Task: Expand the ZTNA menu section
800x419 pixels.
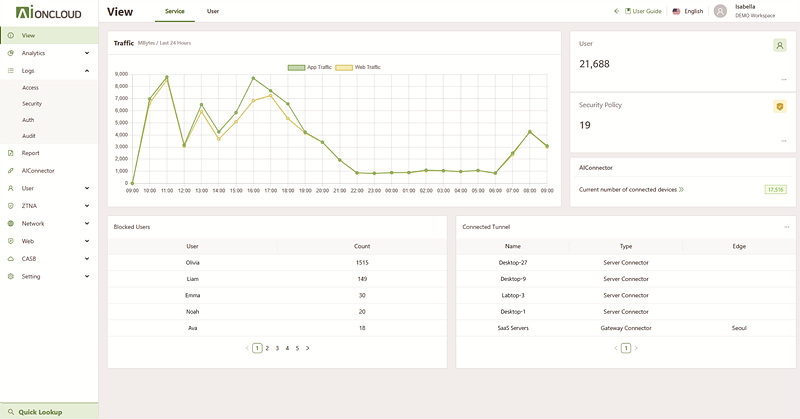Action: pyautogui.click(x=86, y=206)
